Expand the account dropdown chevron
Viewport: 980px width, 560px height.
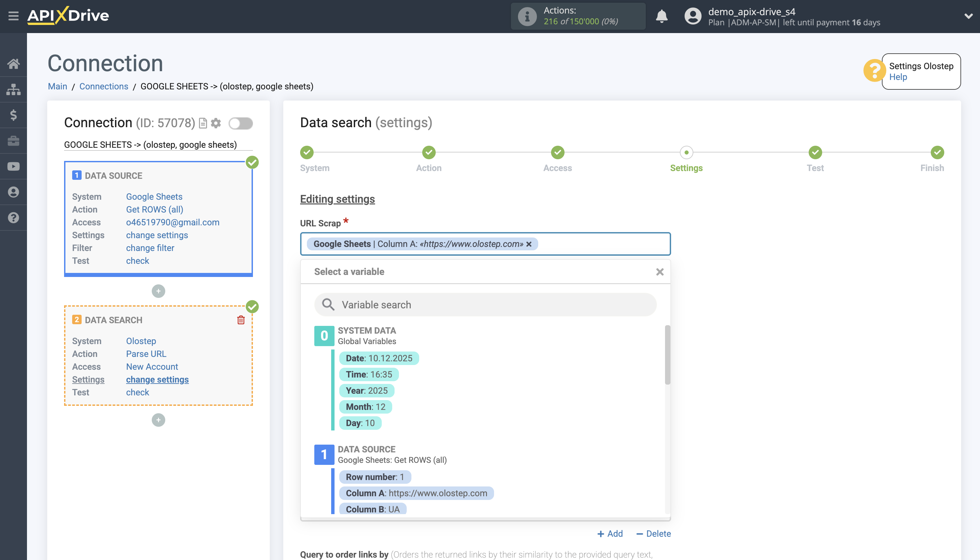point(968,16)
